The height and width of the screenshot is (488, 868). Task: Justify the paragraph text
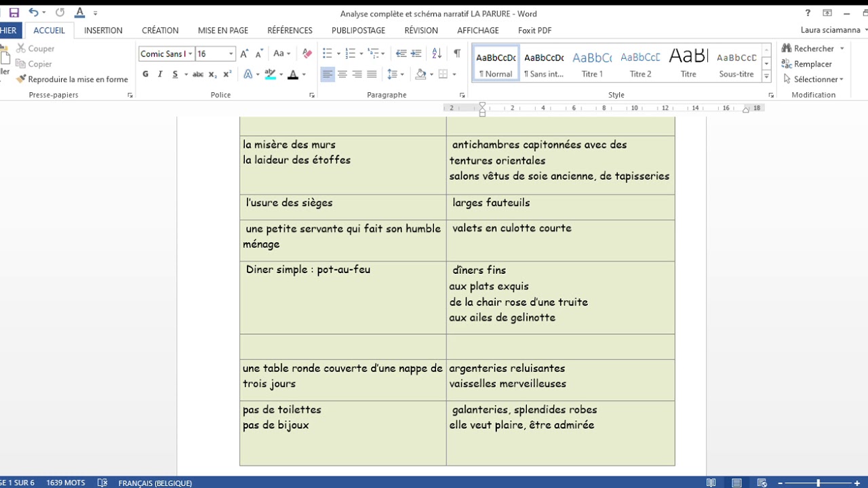coord(372,75)
